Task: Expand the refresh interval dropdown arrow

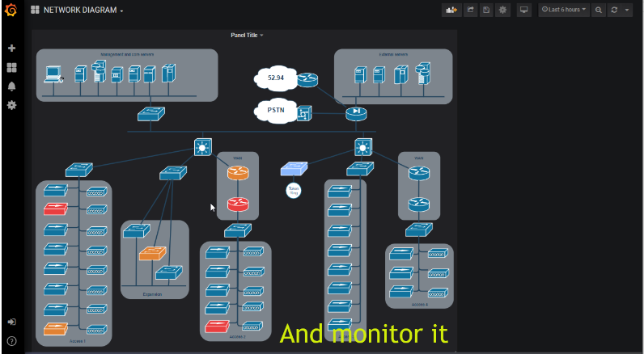Action: [x=628, y=11]
